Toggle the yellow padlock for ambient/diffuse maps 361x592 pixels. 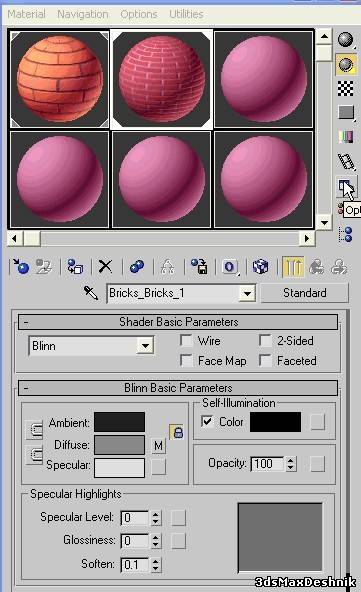pos(177,432)
